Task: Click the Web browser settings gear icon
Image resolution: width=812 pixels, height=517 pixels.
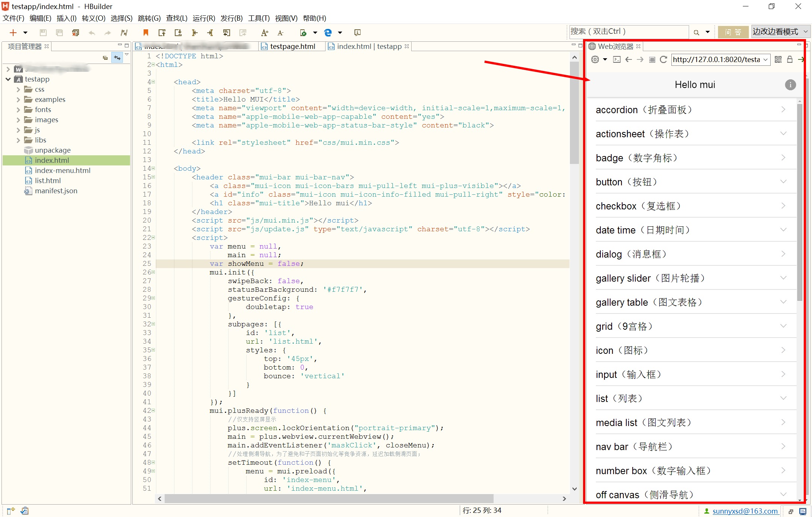Action: [x=595, y=59]
